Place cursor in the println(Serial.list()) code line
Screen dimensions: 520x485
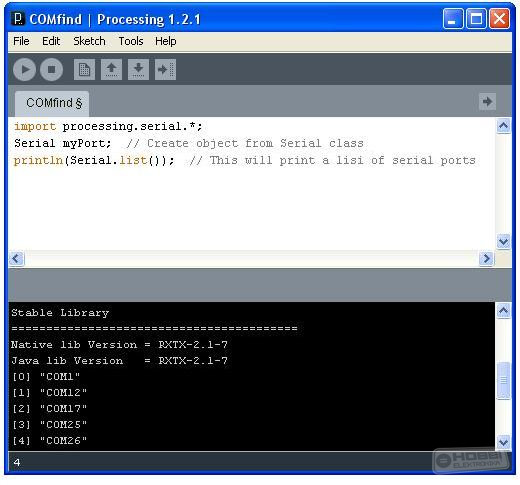[x=244, y=160]
